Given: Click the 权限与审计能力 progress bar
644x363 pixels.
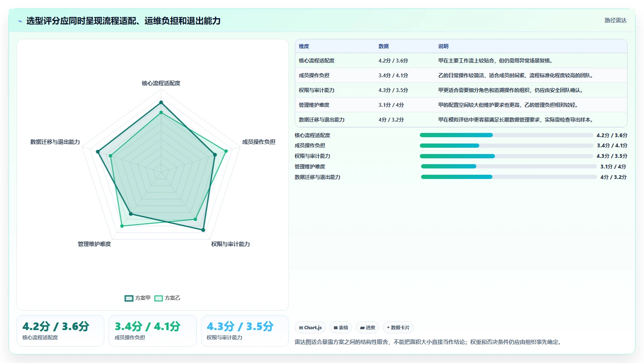Looking at the screenshot, I should coord(506,156).
